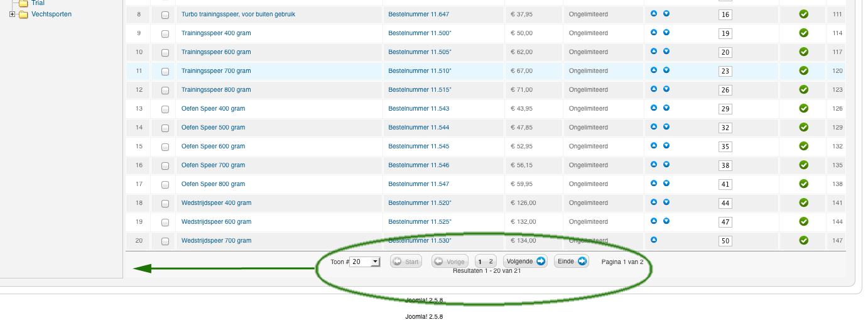Go to page 2 of results
Image resolution: width=868 pixels, height=320 pixels.
click(491, 262)
